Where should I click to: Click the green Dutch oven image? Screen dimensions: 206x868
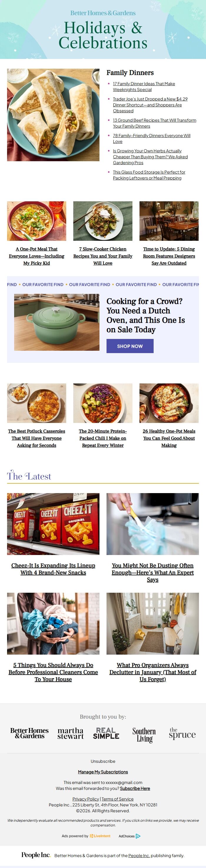tap(57, 322)
